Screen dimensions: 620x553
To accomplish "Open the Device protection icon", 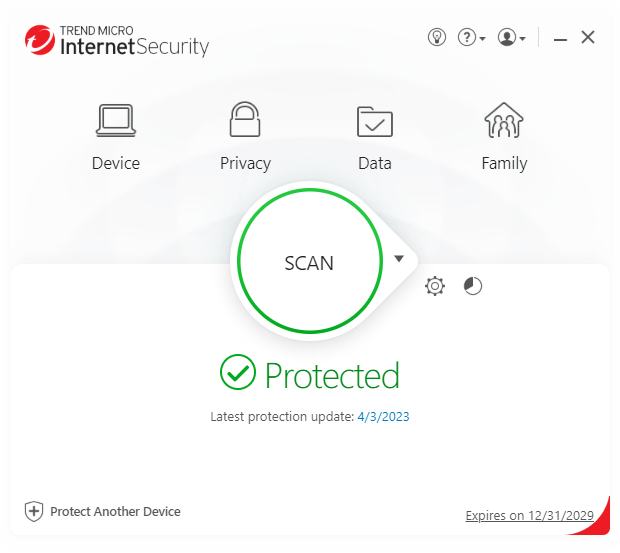I will coord(116,121).
